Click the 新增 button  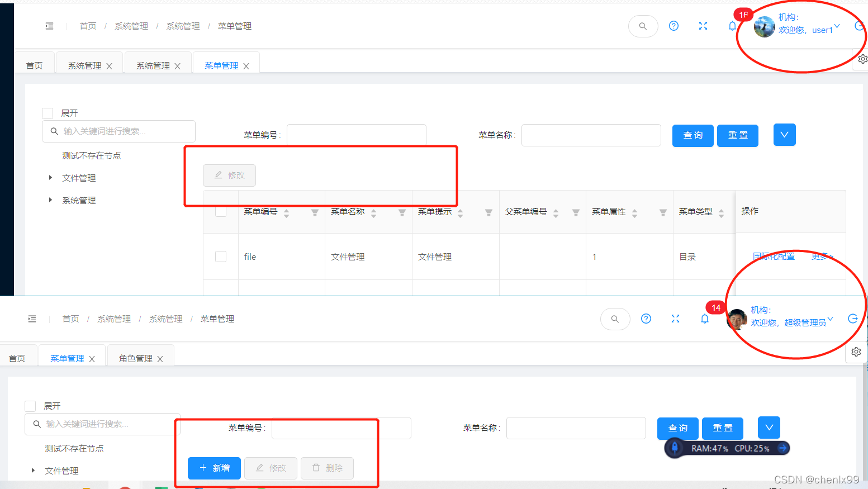[214, 468]
